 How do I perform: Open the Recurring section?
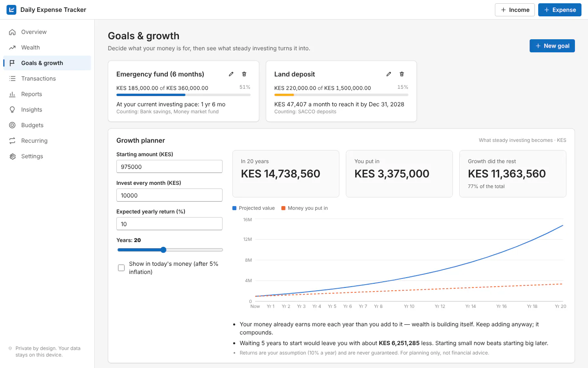[47, 141]
